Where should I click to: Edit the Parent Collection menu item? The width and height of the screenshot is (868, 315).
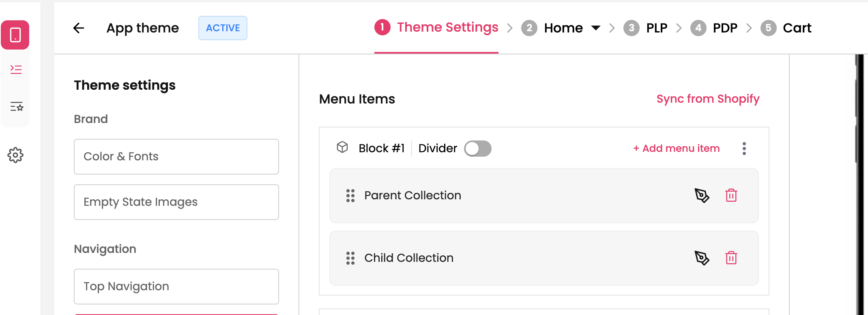pos(702,196)
